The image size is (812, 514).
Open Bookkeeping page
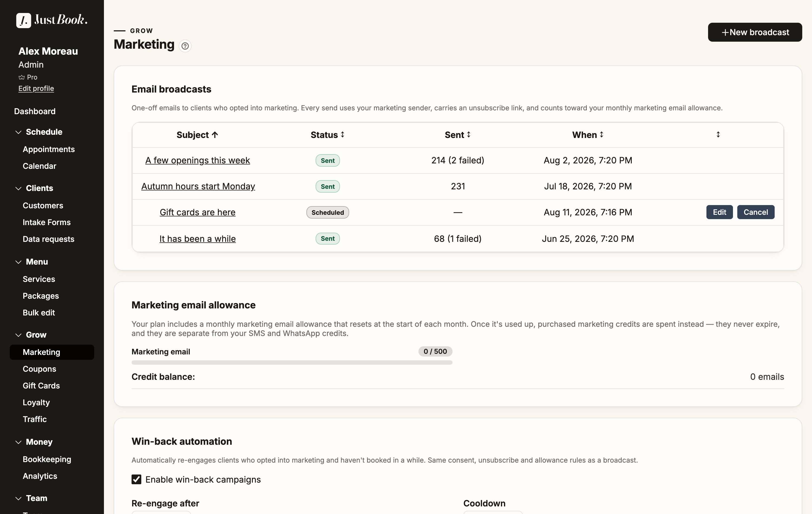click(47, 459)
